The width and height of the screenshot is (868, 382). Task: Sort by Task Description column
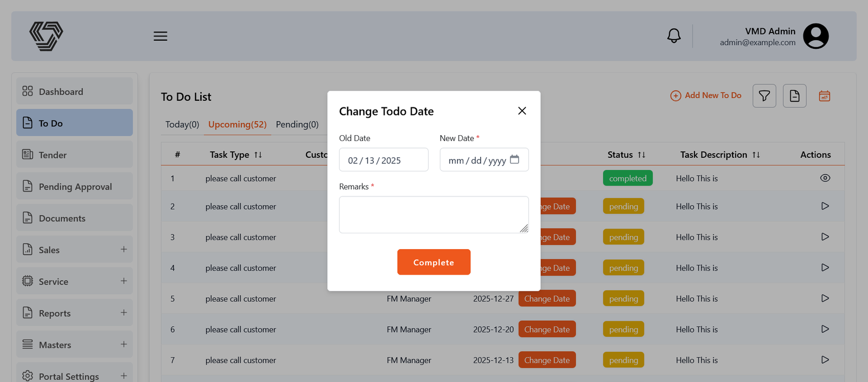coord(756,155)
